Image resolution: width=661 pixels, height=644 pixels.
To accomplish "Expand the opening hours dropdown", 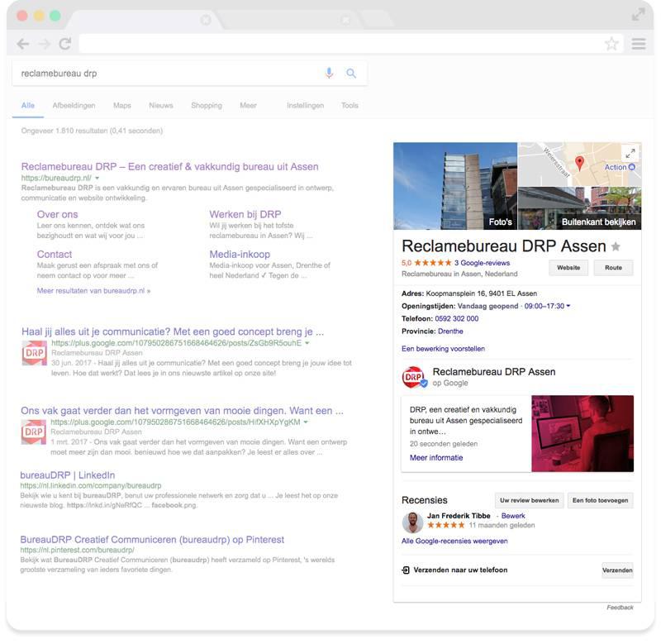I will [x=568, y=306].
